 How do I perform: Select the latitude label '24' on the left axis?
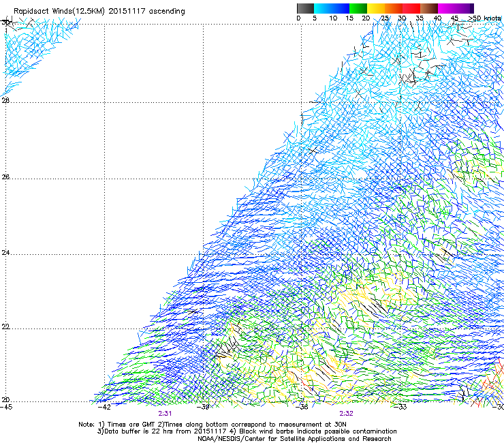[5, 253]
